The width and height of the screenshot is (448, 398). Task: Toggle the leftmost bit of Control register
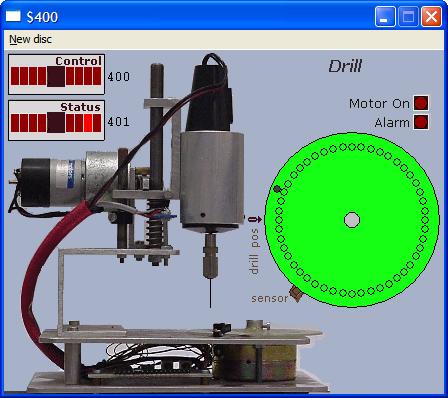click(15, 76)
